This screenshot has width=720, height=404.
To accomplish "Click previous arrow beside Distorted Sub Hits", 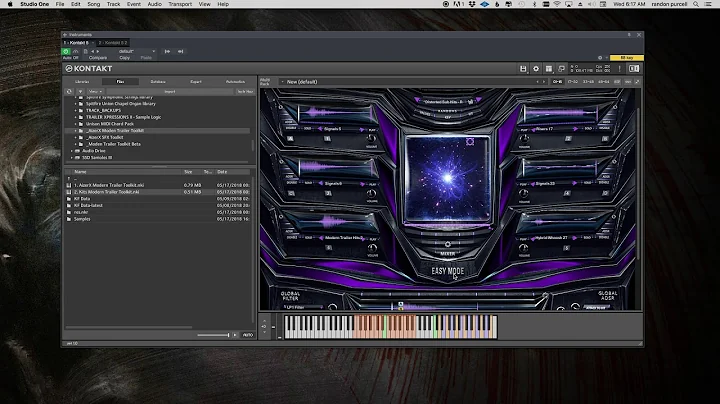I will tap(416, 99).
